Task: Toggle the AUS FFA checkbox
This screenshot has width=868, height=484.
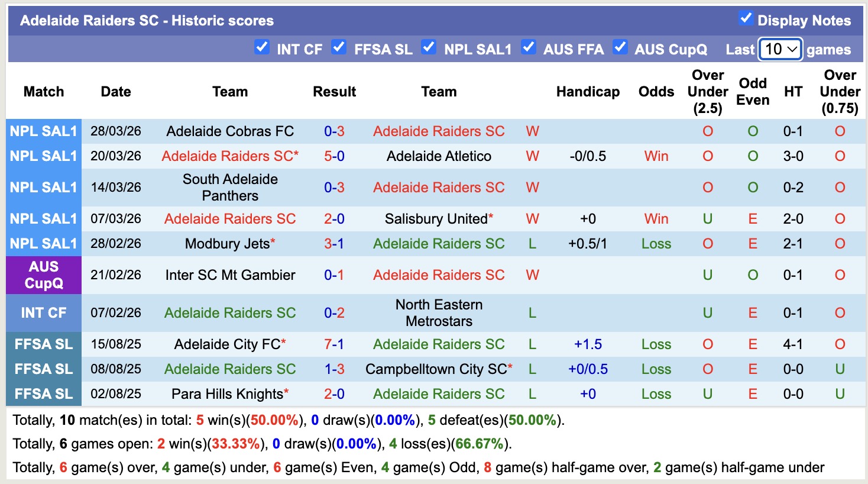Action: [528, 47]
